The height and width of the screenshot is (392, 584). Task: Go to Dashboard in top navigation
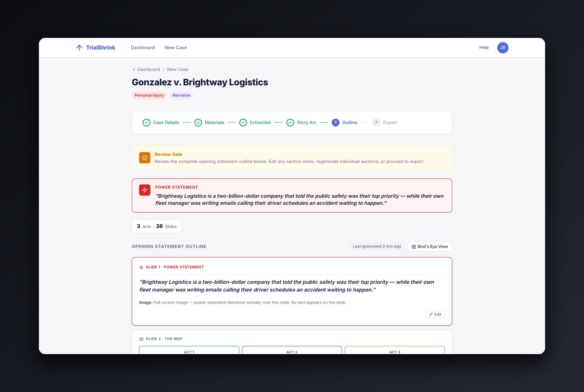143,48
